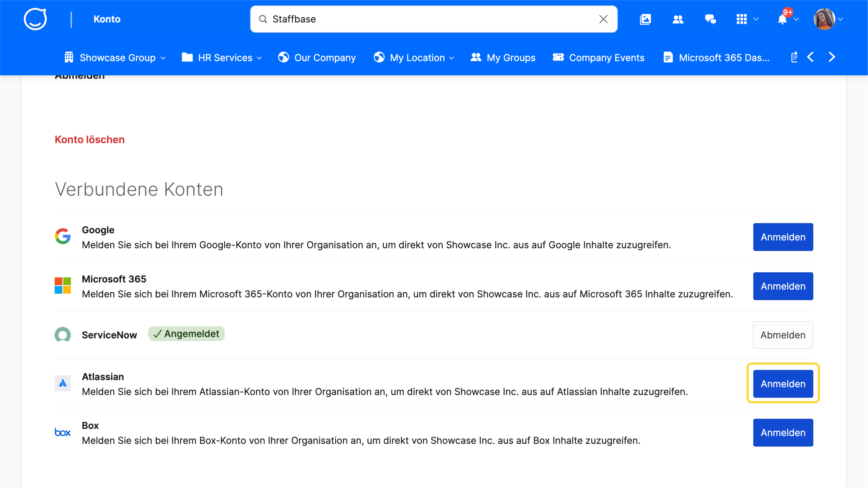Screen dimensions: 868x488
Task: Expand the Showcase Group chevron
Action: [x=163, y=58]
